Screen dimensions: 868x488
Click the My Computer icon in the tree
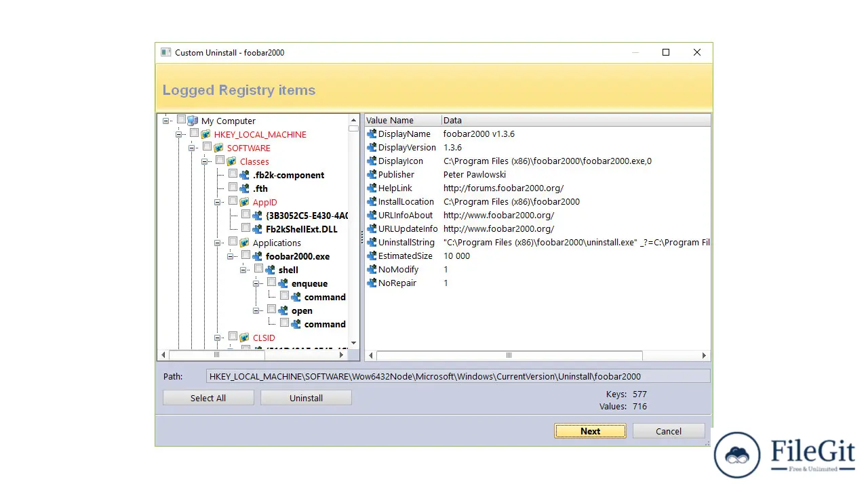pyautogui.click(x=193, y=121)
